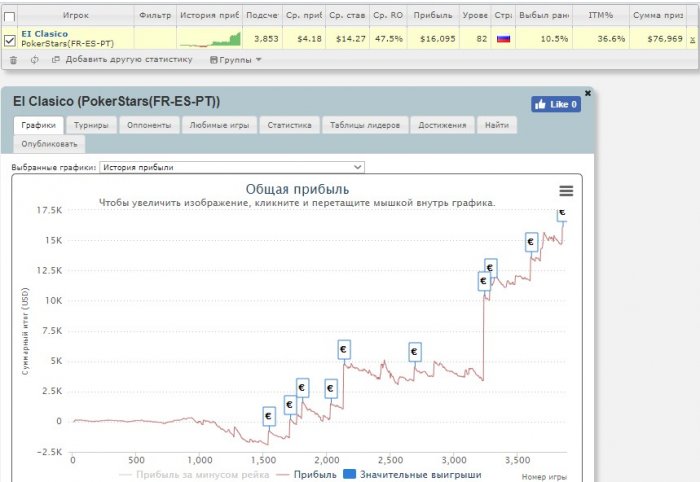The width and height of the screenshot is (700, 482).
Task: Switch to the Таблицы лидеров tab
Action: coord(365,125)
